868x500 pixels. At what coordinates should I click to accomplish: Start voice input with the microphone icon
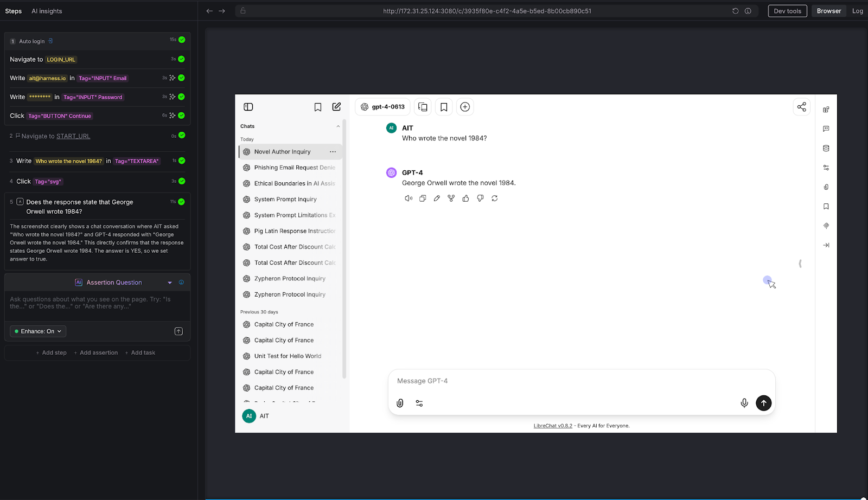point(744,403)
